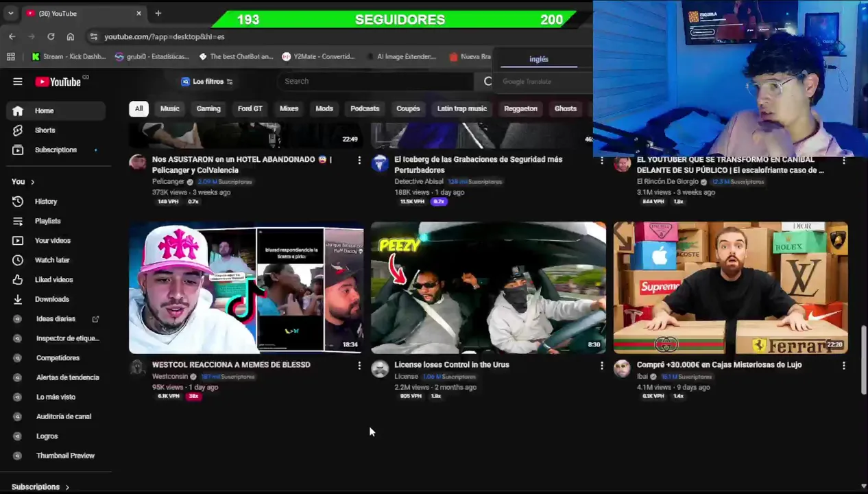
Task: Select the Music filter chip
Action: pyautogui.click(x=169, y=108)
